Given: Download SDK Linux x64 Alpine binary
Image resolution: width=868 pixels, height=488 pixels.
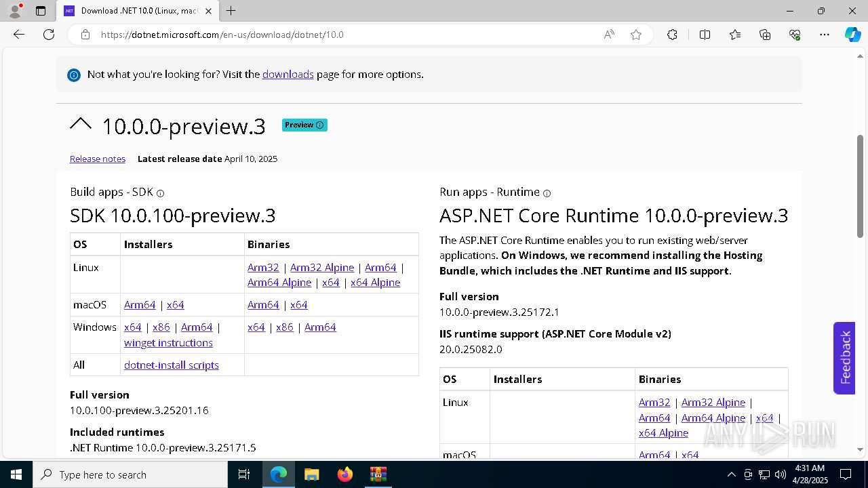Looking at the screenshot, I should pos(375,283).
